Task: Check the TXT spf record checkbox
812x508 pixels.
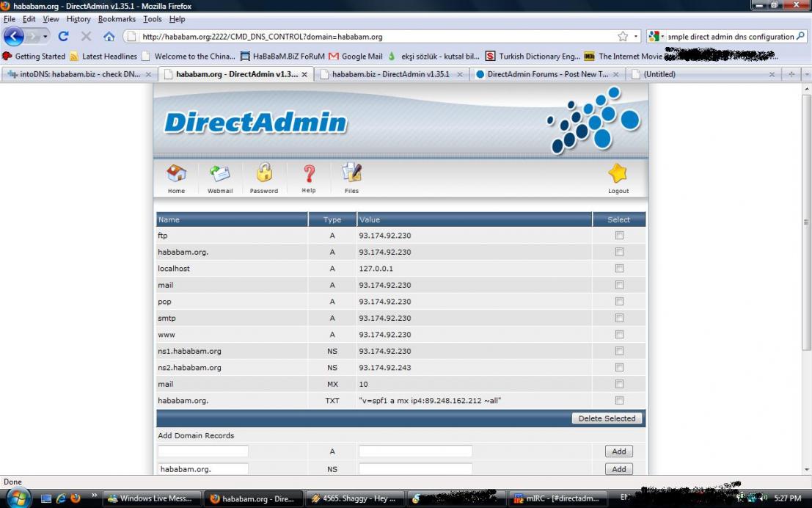Action: point(619,400)
